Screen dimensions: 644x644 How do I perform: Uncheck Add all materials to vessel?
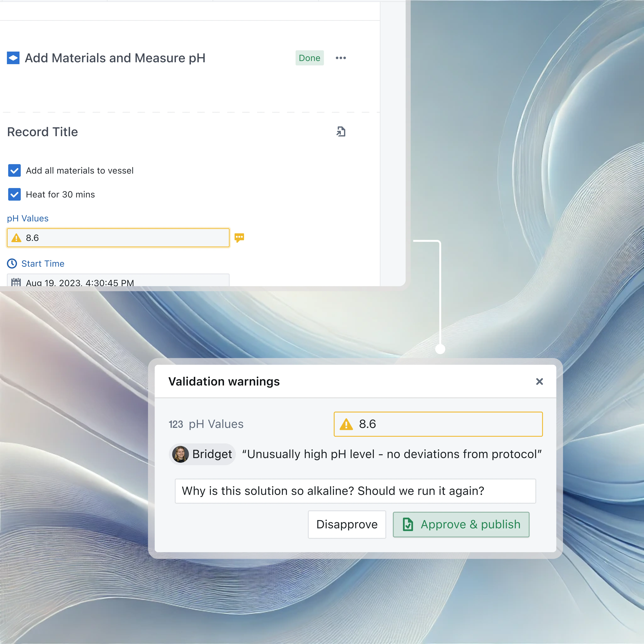click(x=14, y=170)
